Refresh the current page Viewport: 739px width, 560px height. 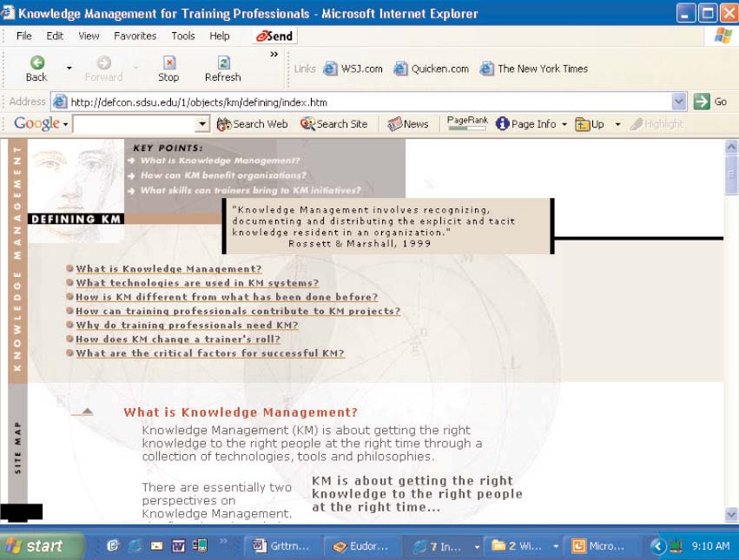[222, 69]
